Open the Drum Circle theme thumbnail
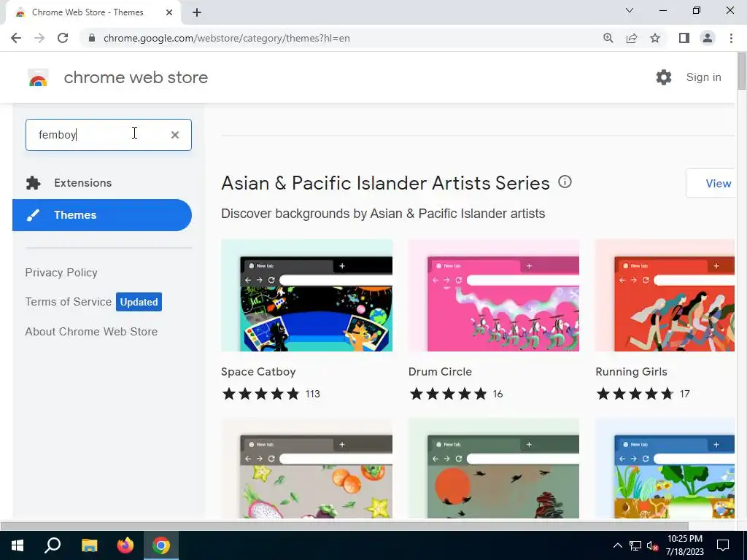This screenshot has width=747, height=560. 494,295
